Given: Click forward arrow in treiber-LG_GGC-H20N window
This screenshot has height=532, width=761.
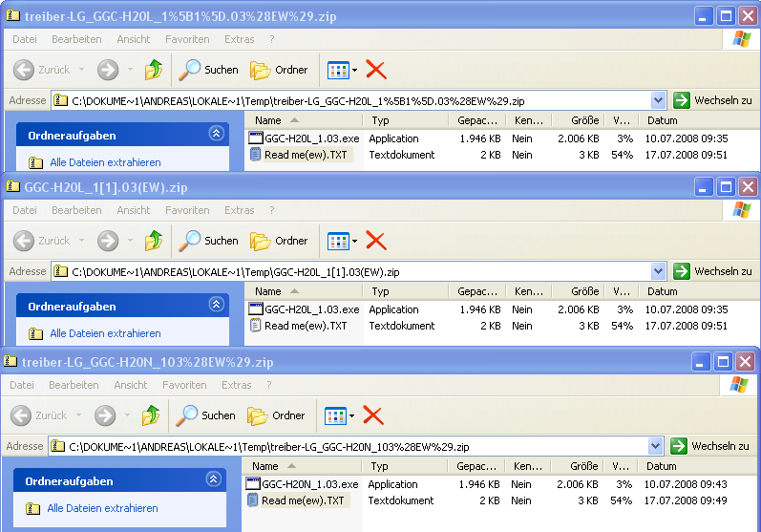Looking at the screenshot, I should [105, 415].
